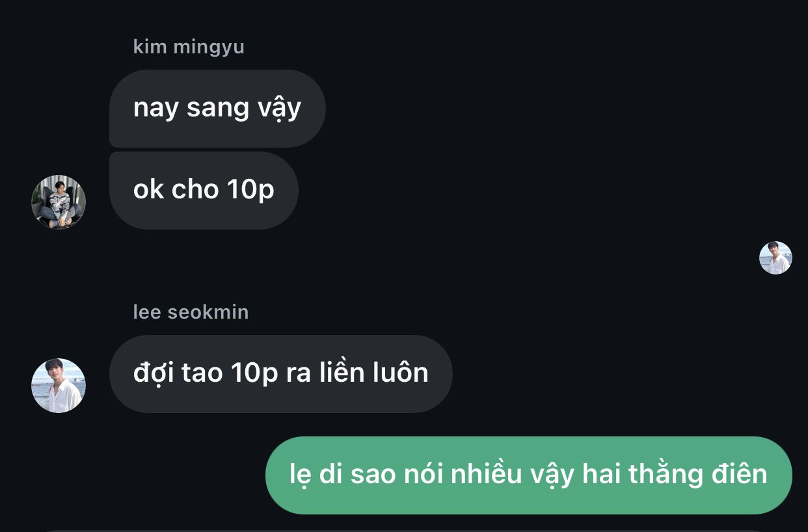Select the "nay sang vậy" message bubble
The width and height of the screenshot is (808, 532).
point(217,109)
